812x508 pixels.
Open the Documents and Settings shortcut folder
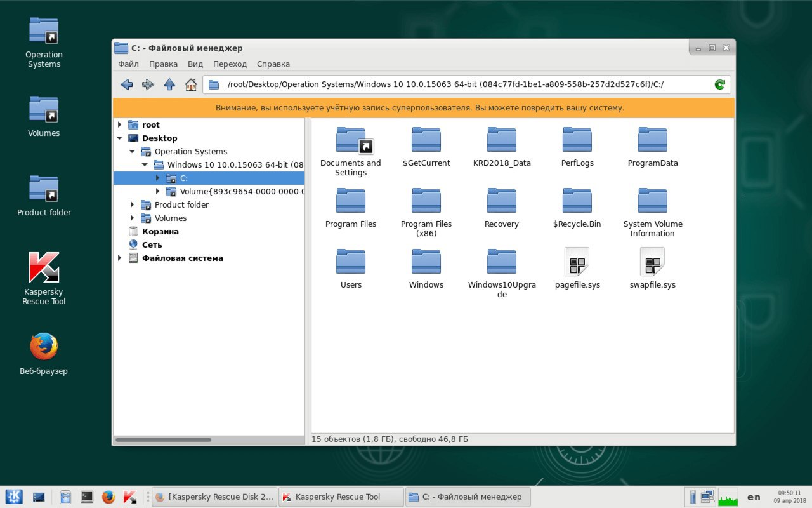[351, 152]
